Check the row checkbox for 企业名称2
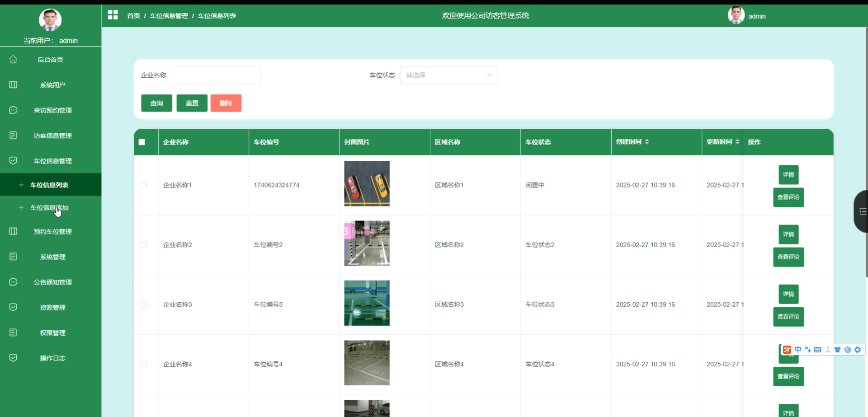This screenshot has width=868, height=417. (x=144, y=244)
